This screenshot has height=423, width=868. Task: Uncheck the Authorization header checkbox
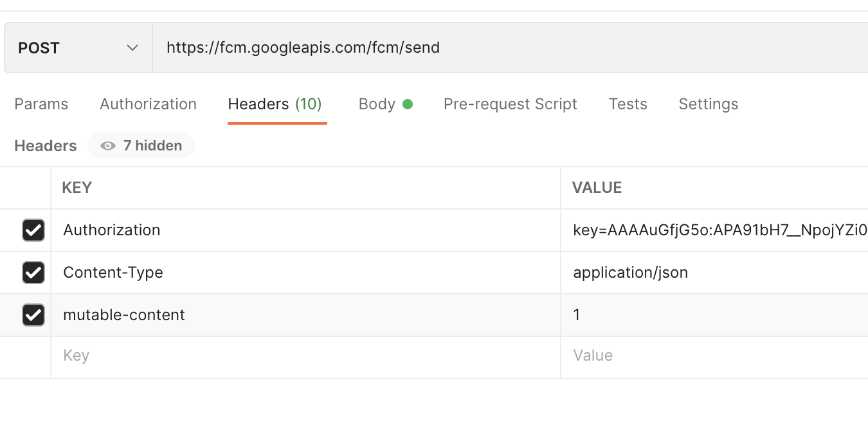33,230
